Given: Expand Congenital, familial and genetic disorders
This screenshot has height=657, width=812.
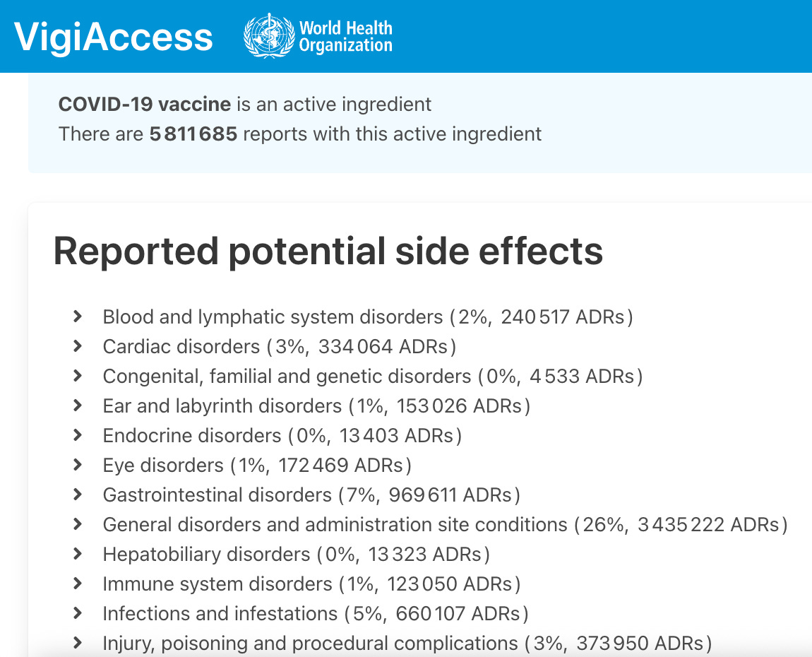Looking at the screenshot, I should point(76,376).
